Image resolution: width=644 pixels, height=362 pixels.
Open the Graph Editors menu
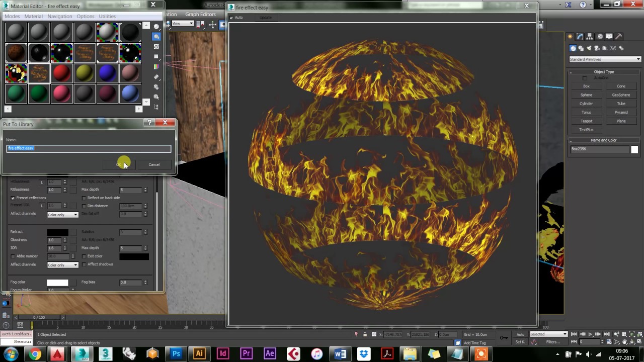(x=200, y=14)
